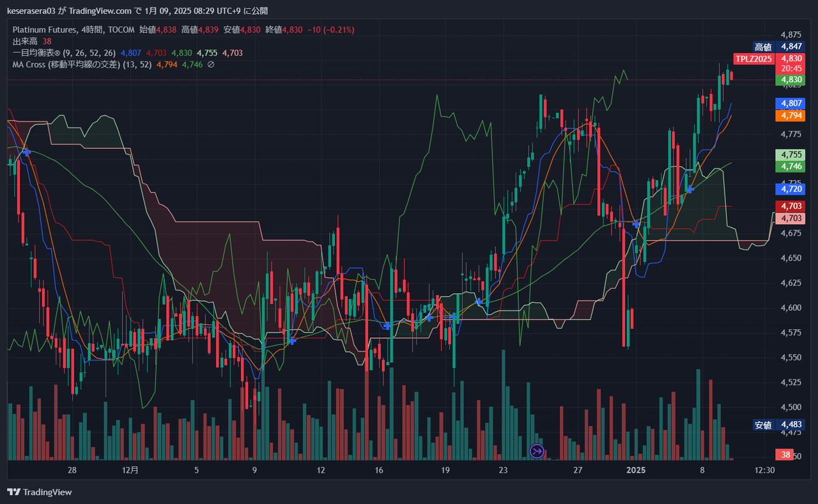Click the blue MA cross marker above the 2025 label
The width and height of the screenshot is (818, 504).
[x=637, y=224]
